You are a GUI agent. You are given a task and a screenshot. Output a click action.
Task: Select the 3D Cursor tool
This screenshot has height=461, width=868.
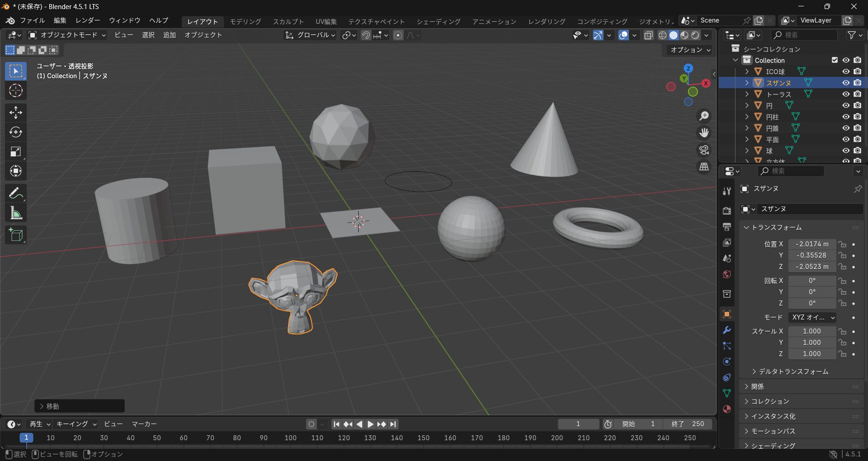[x=16, y=91]
